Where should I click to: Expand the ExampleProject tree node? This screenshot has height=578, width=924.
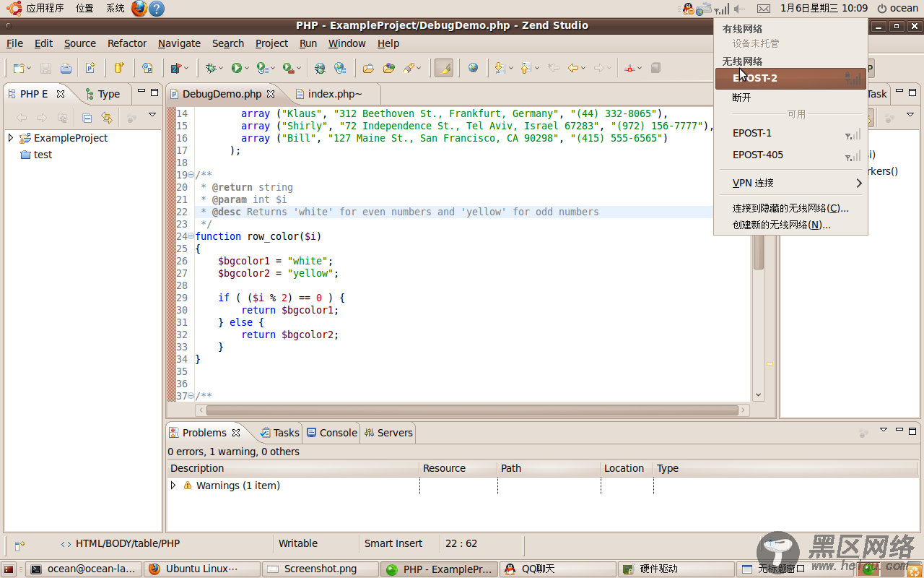point(11,137)
